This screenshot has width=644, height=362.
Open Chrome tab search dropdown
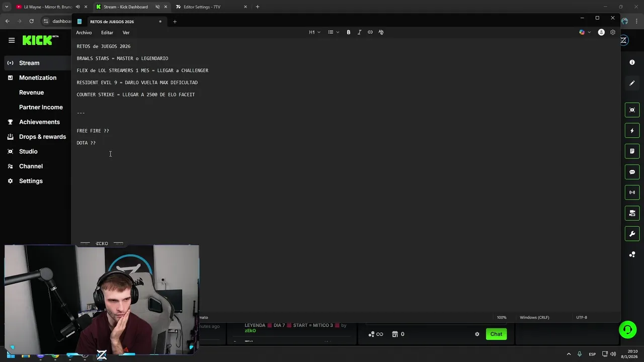click(x=7, y=7)
